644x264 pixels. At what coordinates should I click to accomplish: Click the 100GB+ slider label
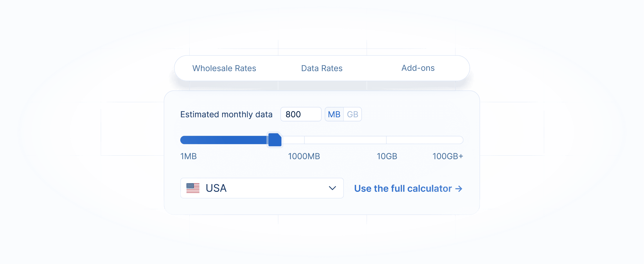448,156
